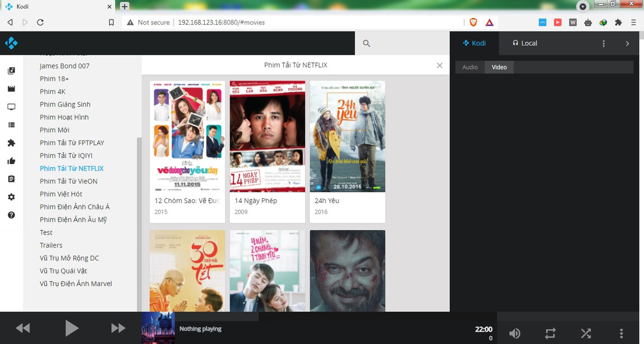Select Vũ Trụ Quái Vật tag

pos(63,271)
